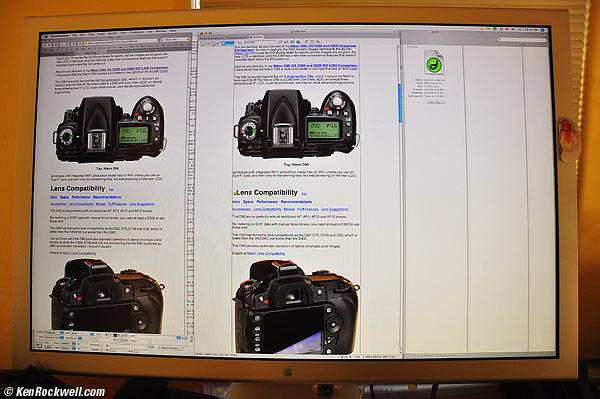Open the Commands menu

(x=137, y=33)
